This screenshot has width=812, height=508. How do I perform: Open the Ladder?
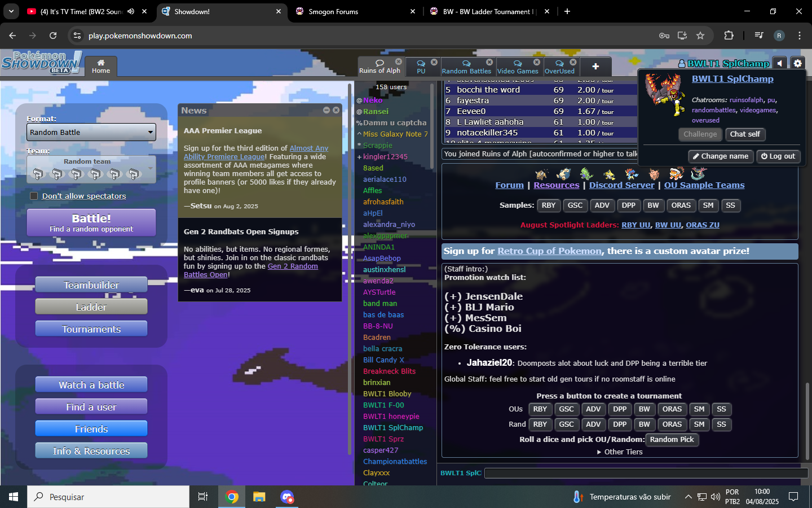[91, 307]
